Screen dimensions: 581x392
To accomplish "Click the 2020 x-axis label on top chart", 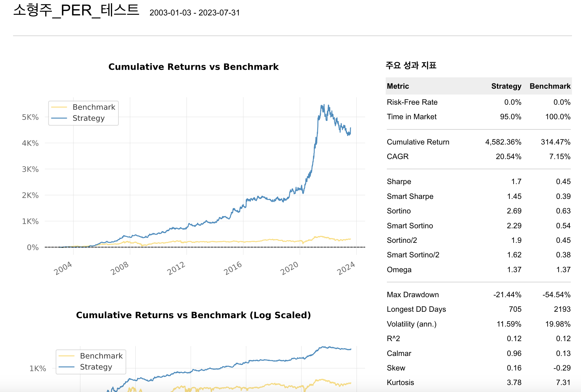I will [289, 268].
